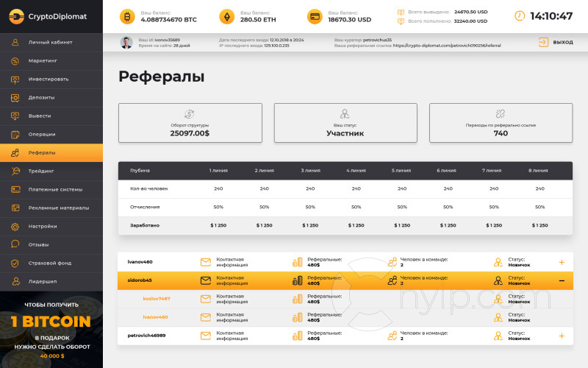Click the petrovich46989 username
Screen dimensions: 588x368
click(146, 336)
